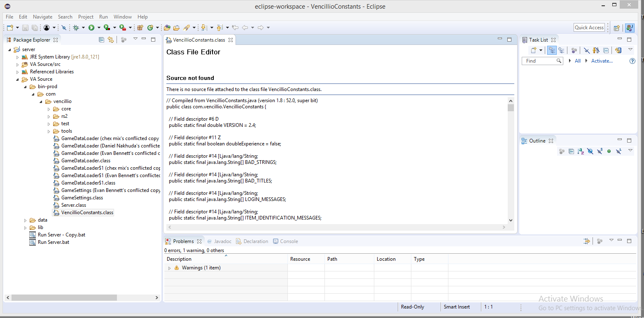Select Run Server.bat in the Package Explorer
The image size is (644, 318).
(54, 242)
